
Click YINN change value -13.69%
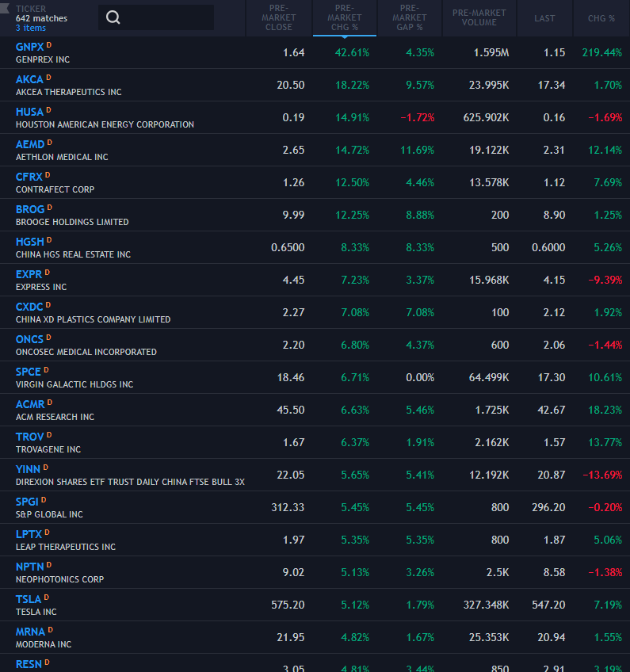602,475
